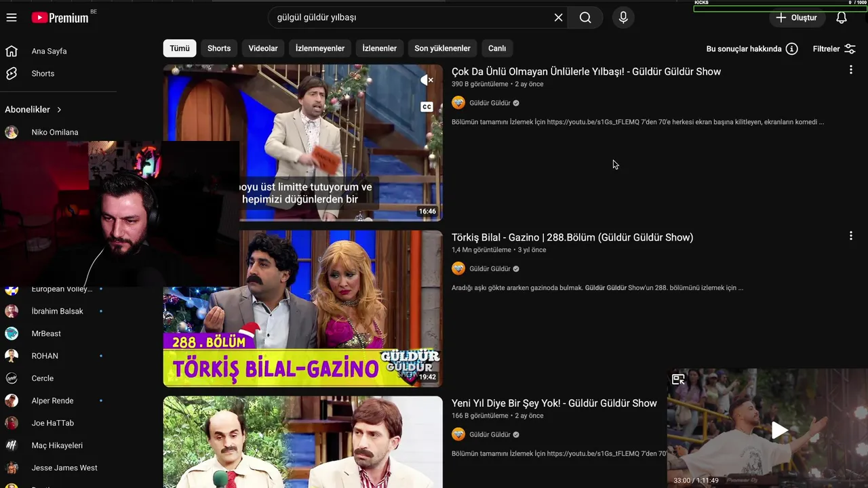Open channel avatar under Törkiş Bilal video
868x488 pixels.
click(458, 268)
